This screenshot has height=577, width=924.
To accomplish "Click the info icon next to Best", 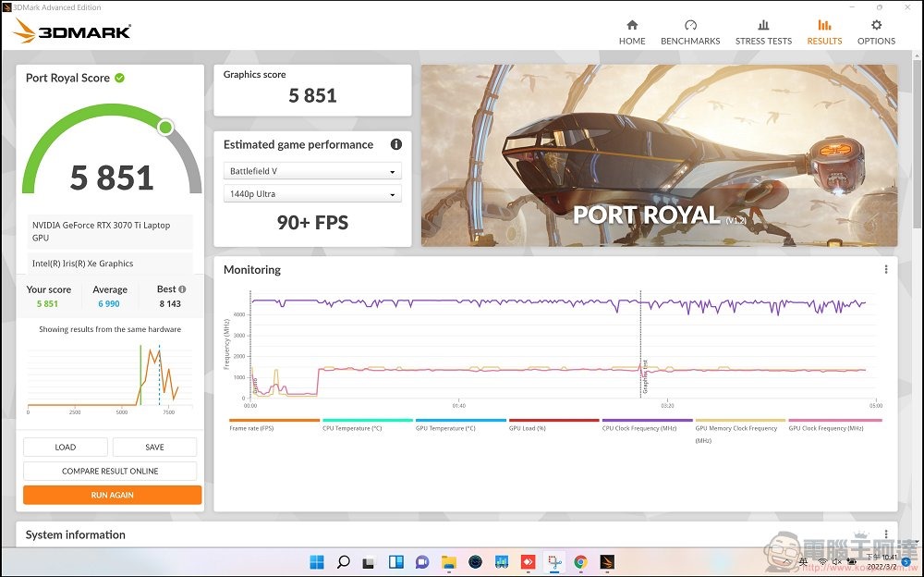I will (x=182, y=289).
